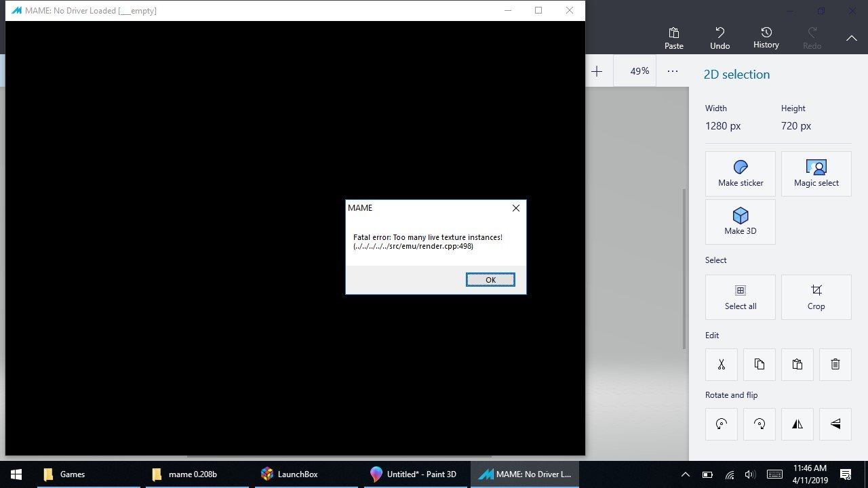Click the 2D selection panel heading

coord(736,75)
